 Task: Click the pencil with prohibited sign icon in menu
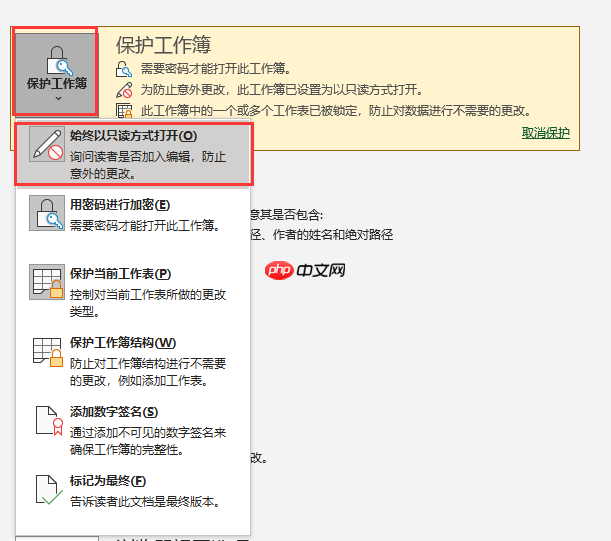(x=47, y=144)
